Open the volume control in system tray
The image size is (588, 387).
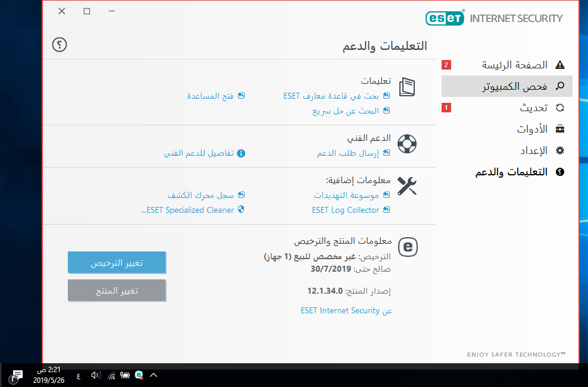tap(96, 375)
